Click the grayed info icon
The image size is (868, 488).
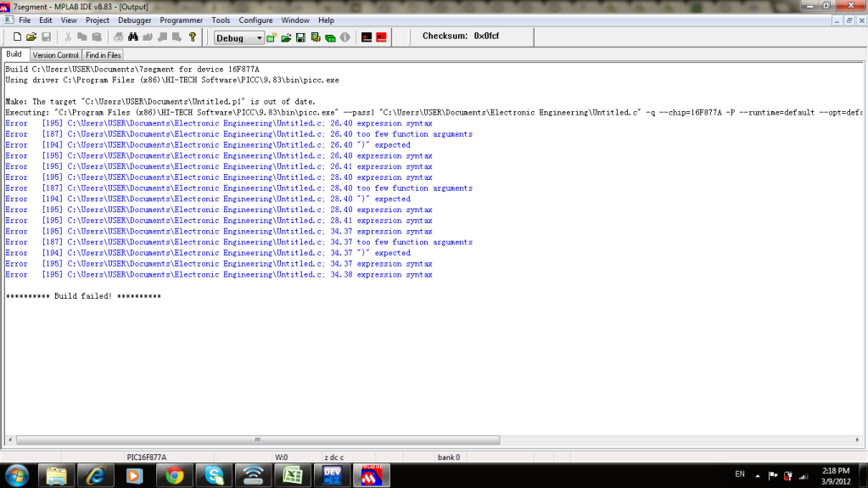coord(344,37)
